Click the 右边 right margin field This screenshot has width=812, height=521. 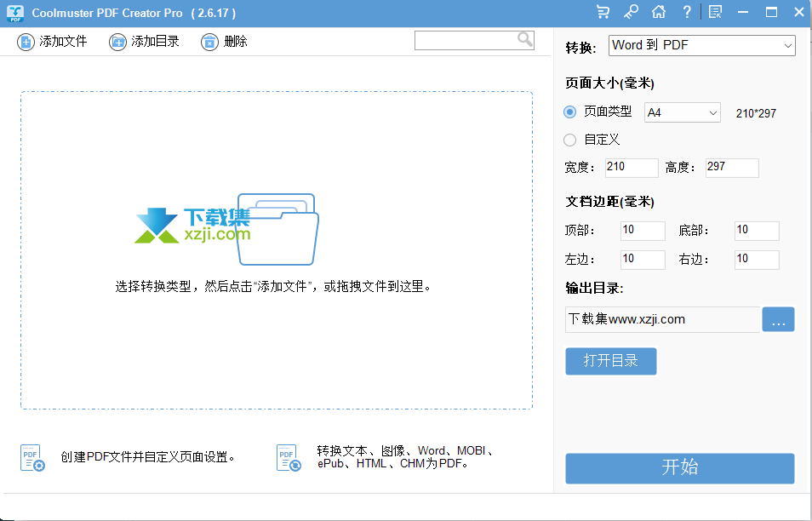757,260
